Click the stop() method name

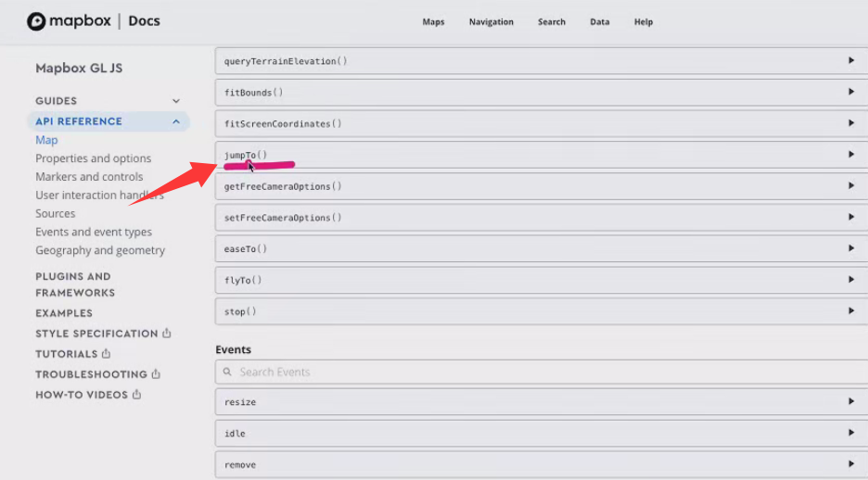pyautogui.click(x=240, y=311)
